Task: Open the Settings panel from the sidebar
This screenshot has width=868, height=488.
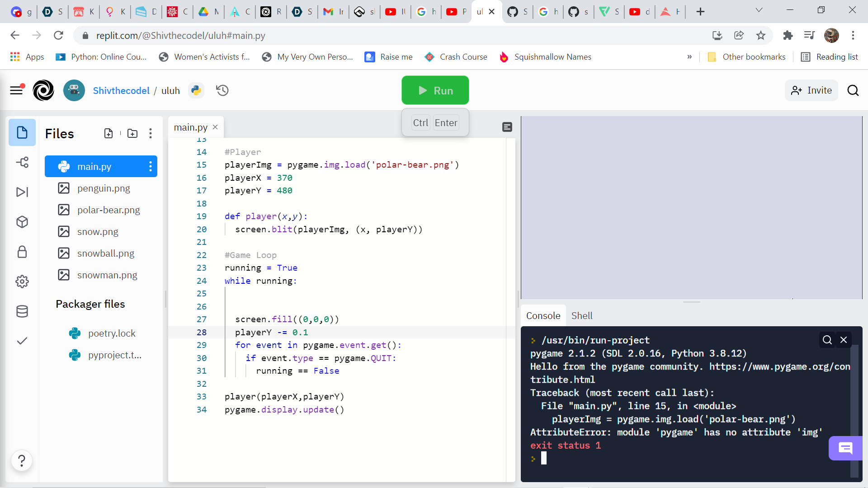Action: pos(22,282)
